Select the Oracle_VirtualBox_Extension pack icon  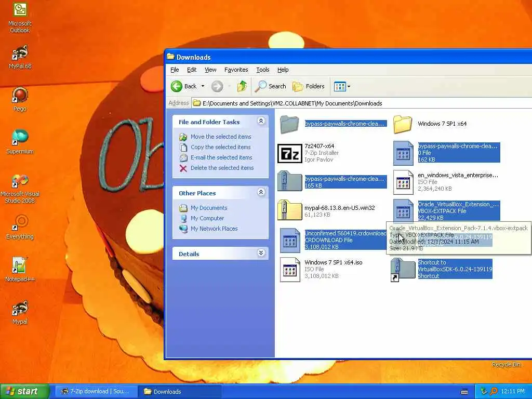pos(403,211)
